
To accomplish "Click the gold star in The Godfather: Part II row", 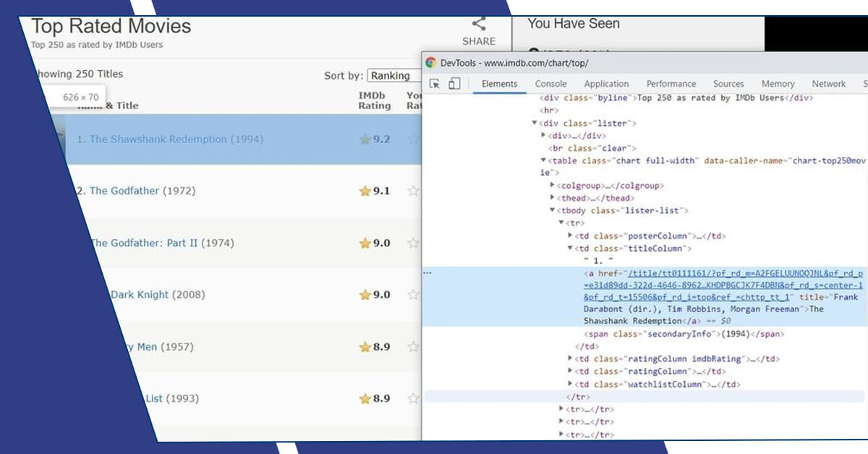I will 365,243.
